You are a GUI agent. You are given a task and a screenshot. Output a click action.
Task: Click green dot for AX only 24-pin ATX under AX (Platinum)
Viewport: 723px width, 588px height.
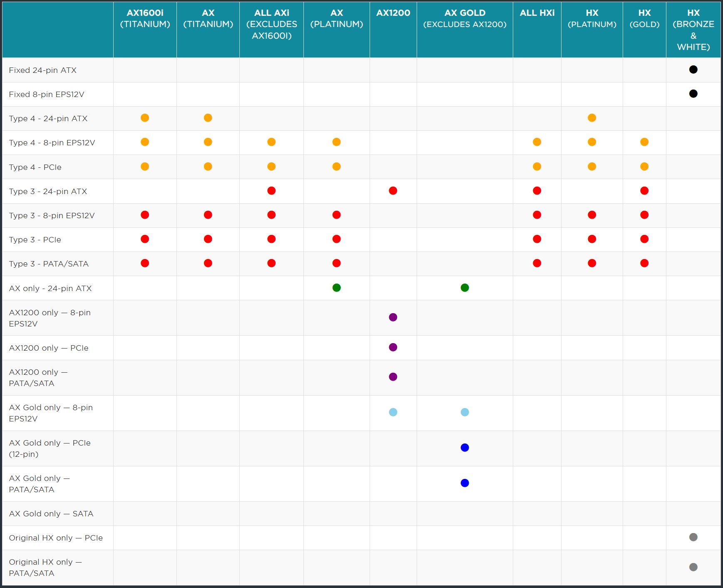point(337,288)
